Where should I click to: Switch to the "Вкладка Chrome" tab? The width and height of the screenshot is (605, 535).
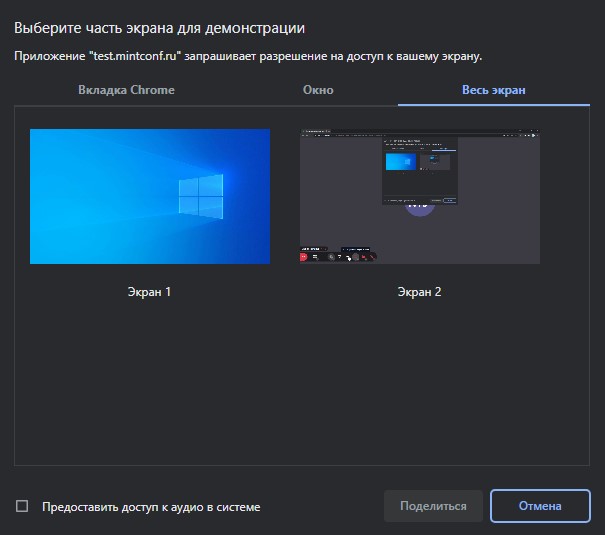[x=126, y=90]
